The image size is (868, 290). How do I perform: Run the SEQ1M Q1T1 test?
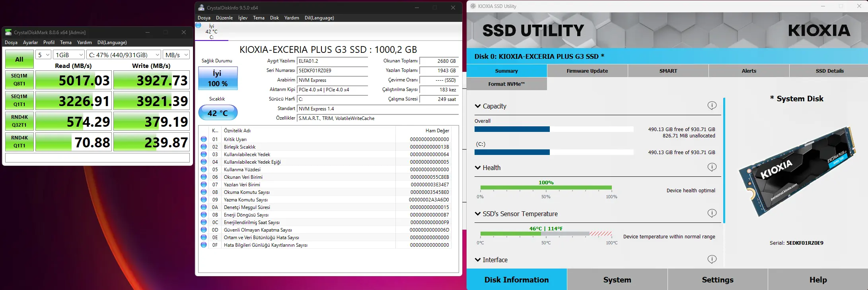pyautogui.click(x=19, y=101)
